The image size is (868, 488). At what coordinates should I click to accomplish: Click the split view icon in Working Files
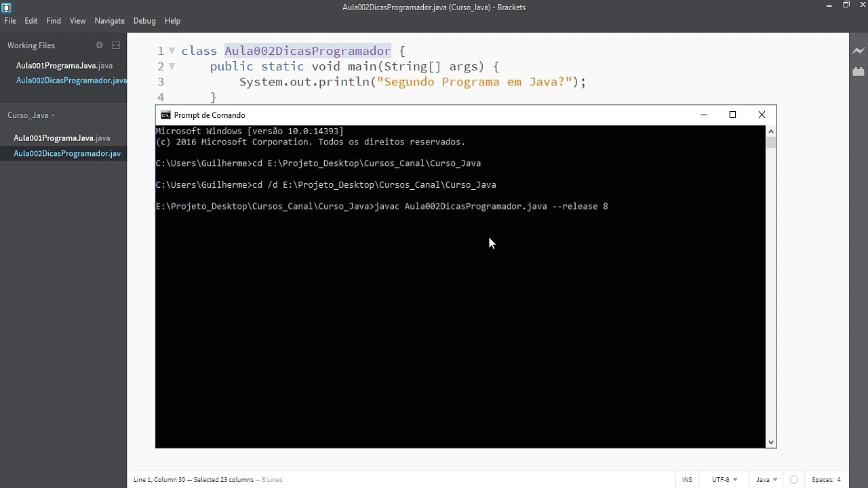point(116,45)
